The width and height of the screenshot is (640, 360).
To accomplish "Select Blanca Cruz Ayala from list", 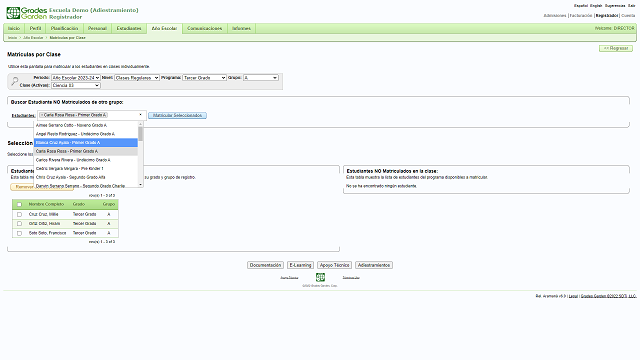I will point(86,142).
